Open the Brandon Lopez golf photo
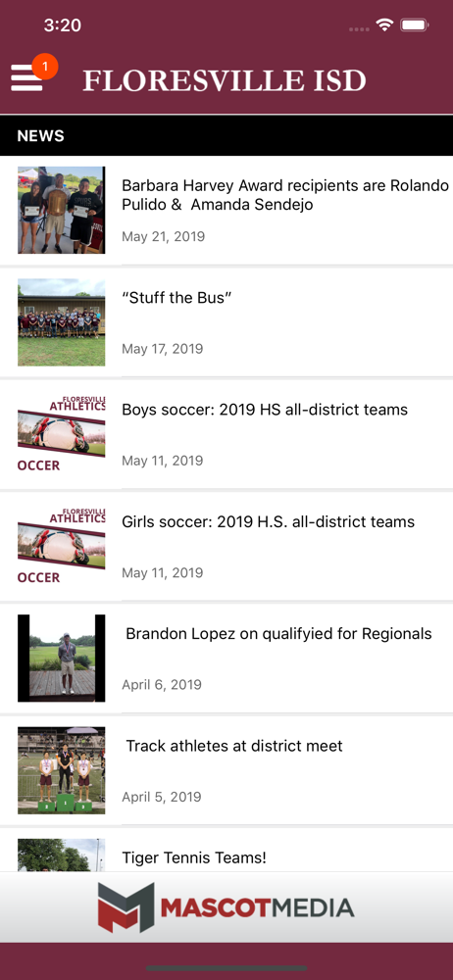 [x=62, y=659]
